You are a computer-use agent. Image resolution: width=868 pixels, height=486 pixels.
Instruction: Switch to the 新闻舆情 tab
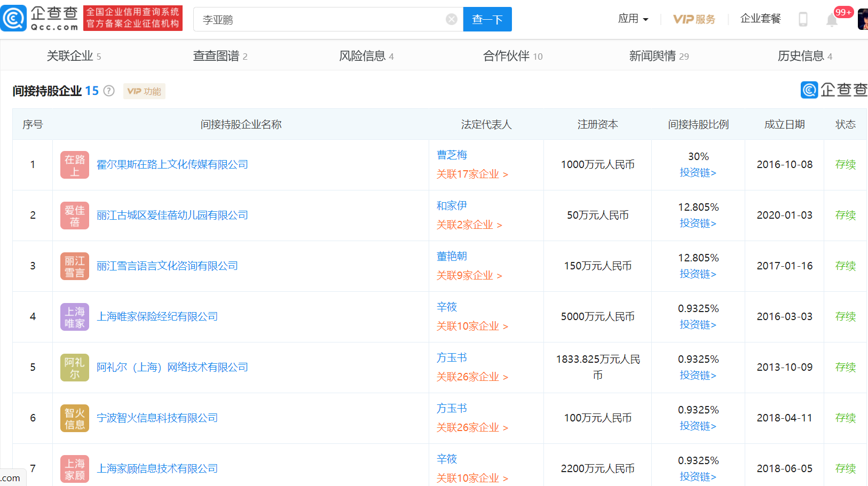pos(659,56)
